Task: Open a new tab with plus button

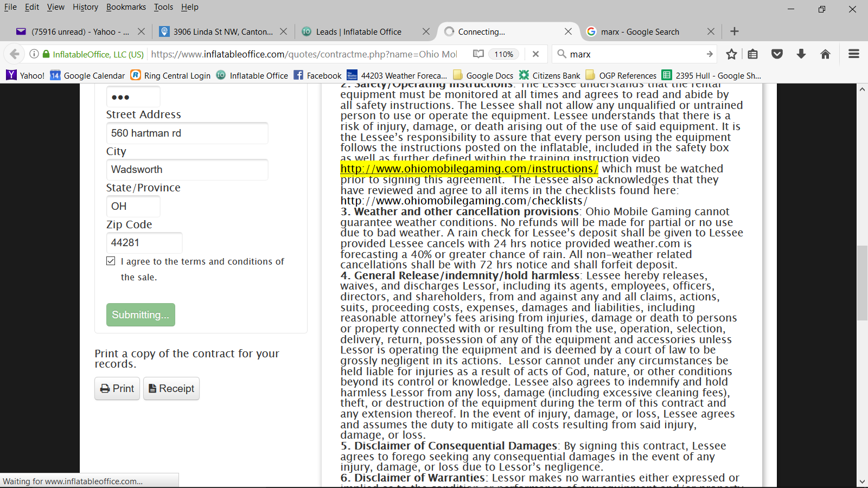Action: [x=735, y=31]
